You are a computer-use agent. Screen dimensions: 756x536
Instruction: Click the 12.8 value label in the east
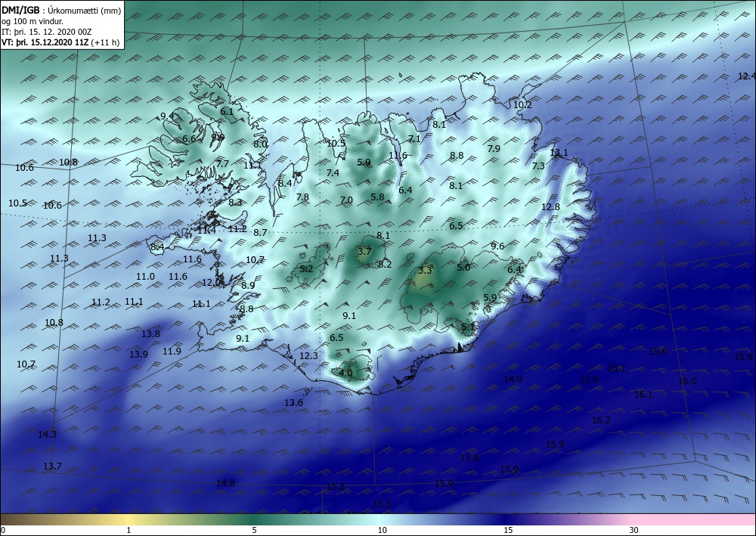coord(550,207)
